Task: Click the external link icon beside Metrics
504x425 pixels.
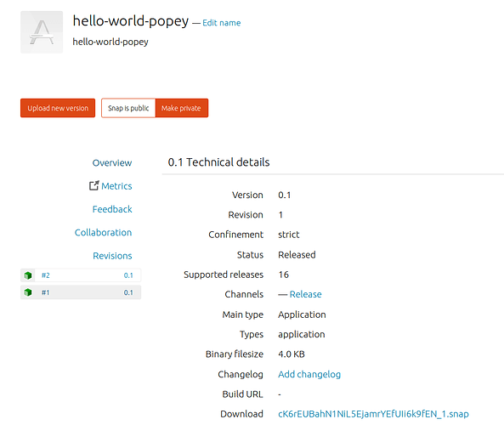Action: (x=93, y=185)
